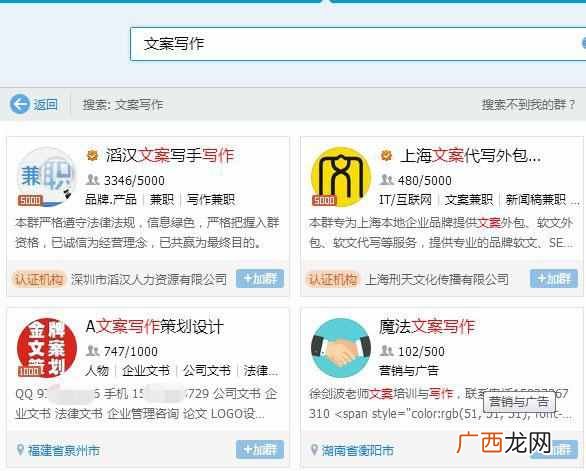
Task: Open the 搜索不到我的群? help link
Action: [528, 104]
